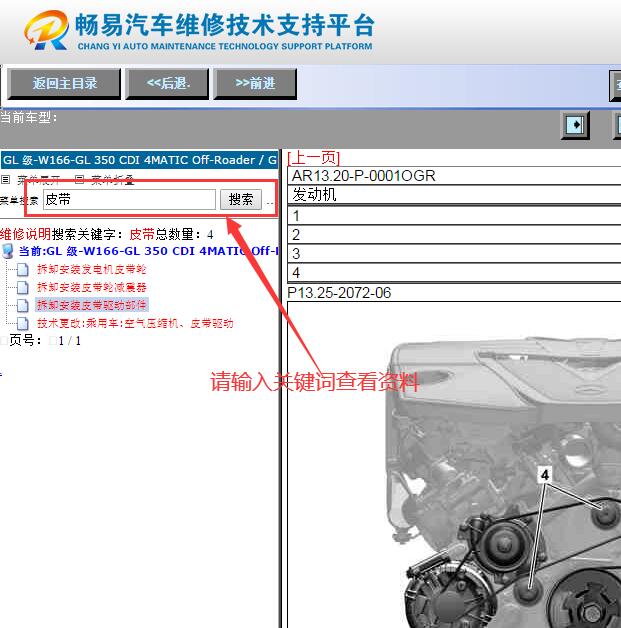Open 拆卸安装发电机皮带轮 document
Viewport: 621px width, 628px height.
point(92,269)
